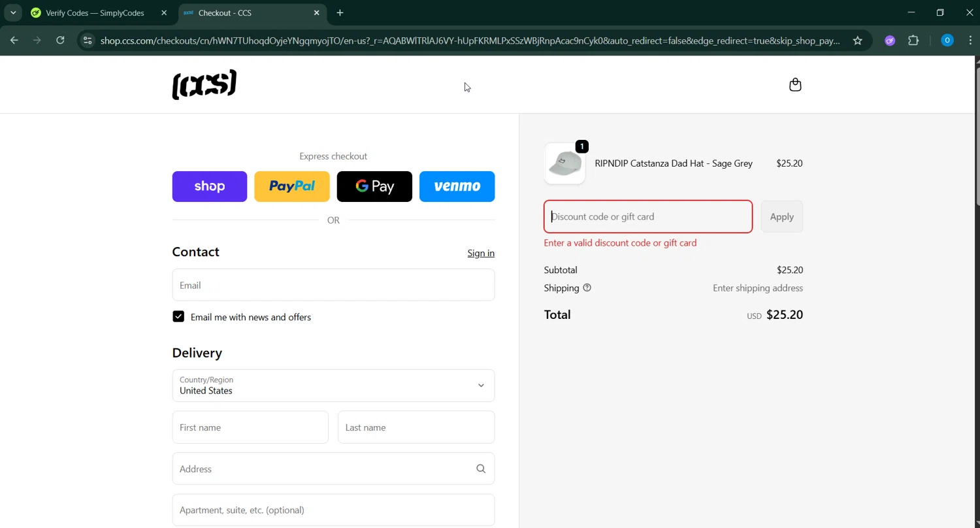Viewport: 980px width, 528px height.
Task: Choose Google Pay express checkout
Action: point(374,186)
